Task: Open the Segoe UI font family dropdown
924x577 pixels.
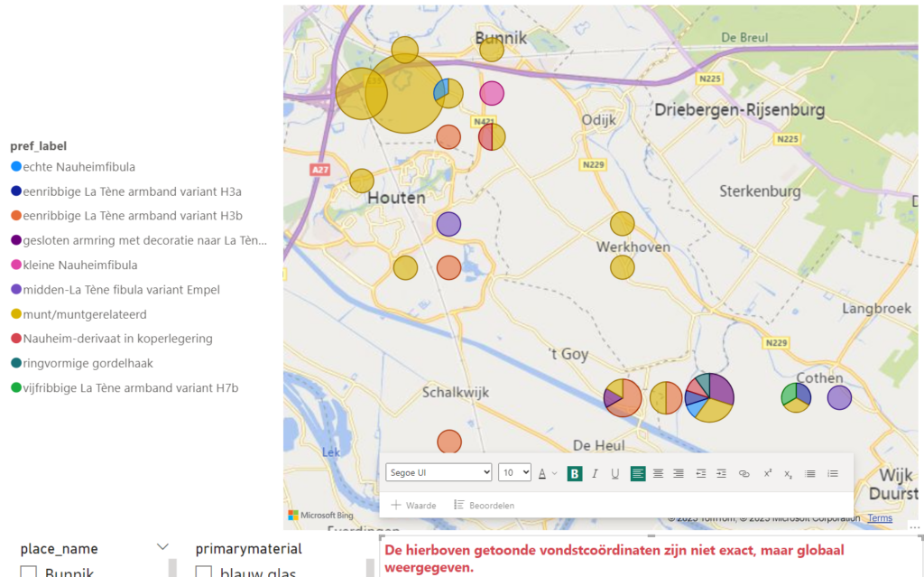Action: [x=439, y=472]
